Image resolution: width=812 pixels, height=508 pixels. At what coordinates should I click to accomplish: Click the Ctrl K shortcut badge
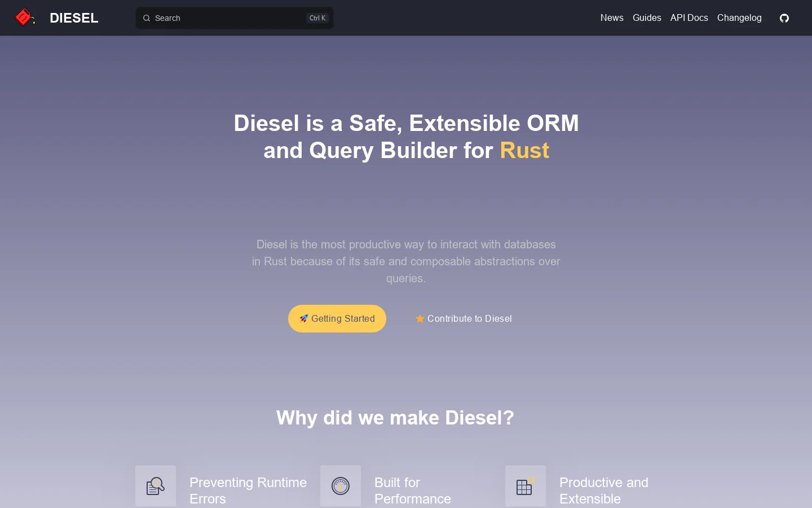(317, 18)
